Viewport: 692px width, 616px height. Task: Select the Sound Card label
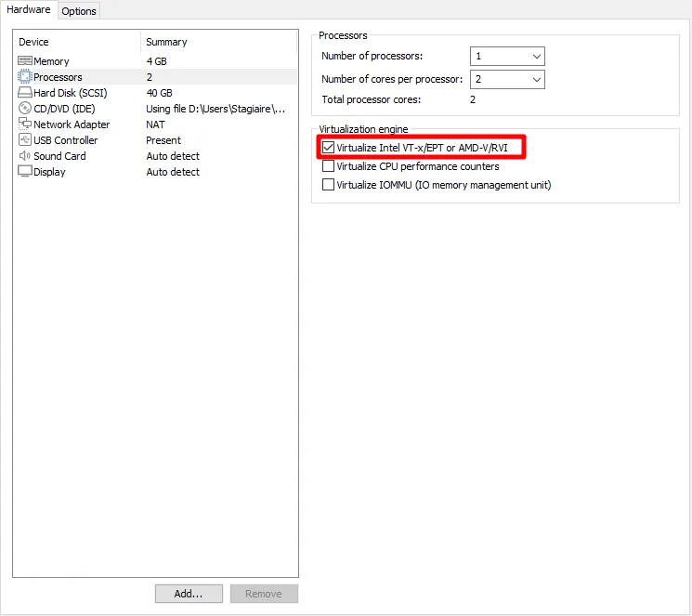coord(59,156)
